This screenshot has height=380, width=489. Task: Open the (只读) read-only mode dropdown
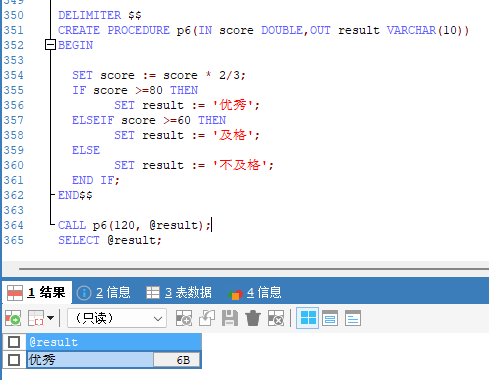pos(117,318)
